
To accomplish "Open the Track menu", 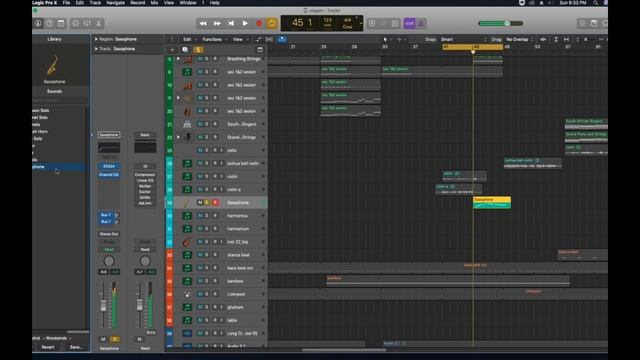I will pos(95,3).
